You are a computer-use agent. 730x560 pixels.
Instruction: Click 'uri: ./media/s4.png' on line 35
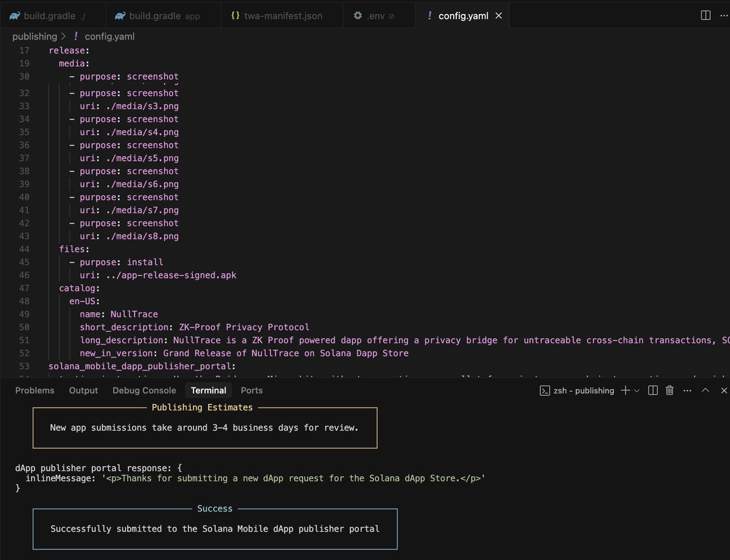pyautogui.click(x=129, y=132)
